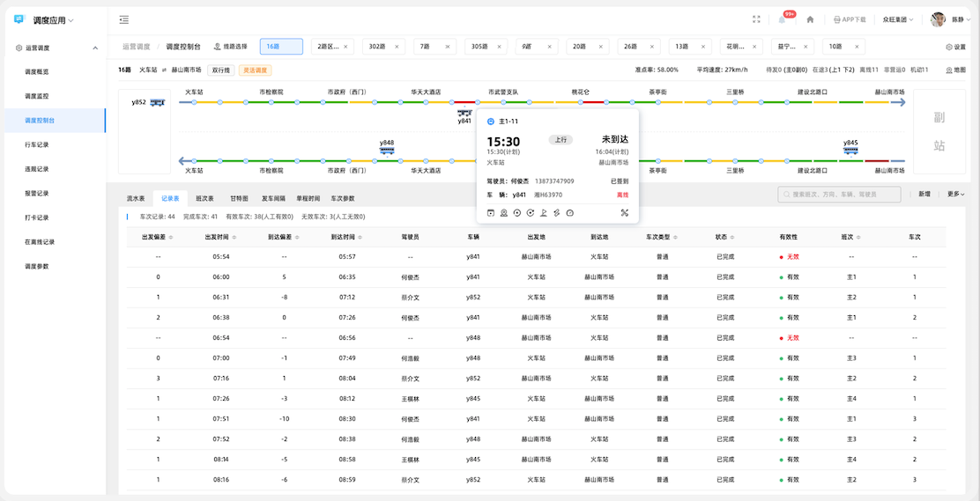This screenshot has height=501, width=980.
Task: Toggle the 灵活调度 flexible dispatch tag
Action: [x=255, y=70]
